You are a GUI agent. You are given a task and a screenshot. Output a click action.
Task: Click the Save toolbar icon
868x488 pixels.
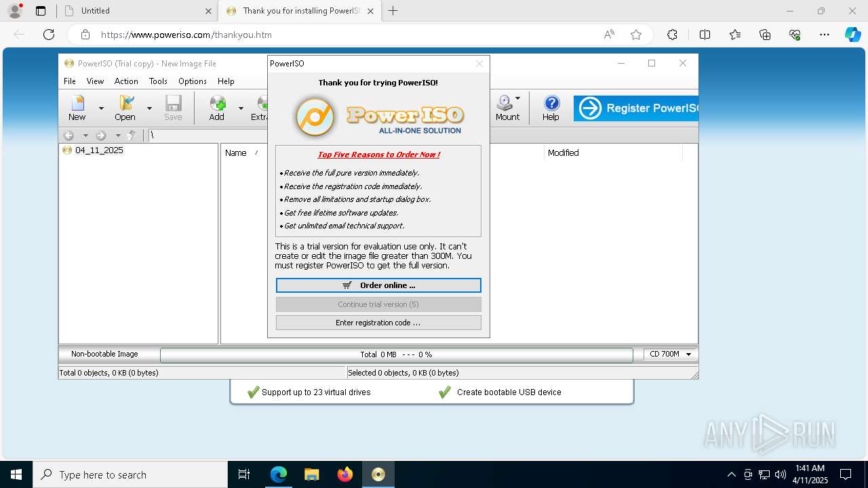[x=173, y=108]
